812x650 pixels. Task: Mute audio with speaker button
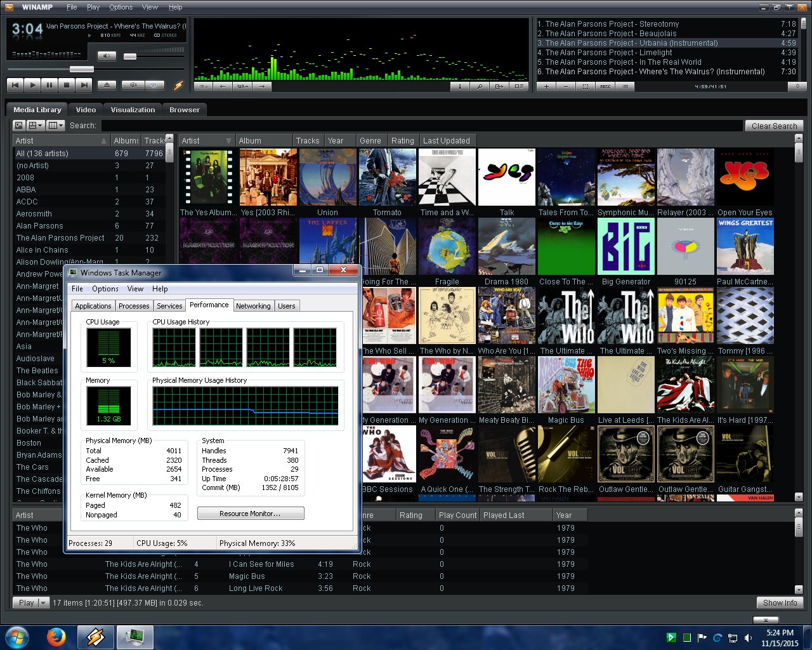(107, 56)
